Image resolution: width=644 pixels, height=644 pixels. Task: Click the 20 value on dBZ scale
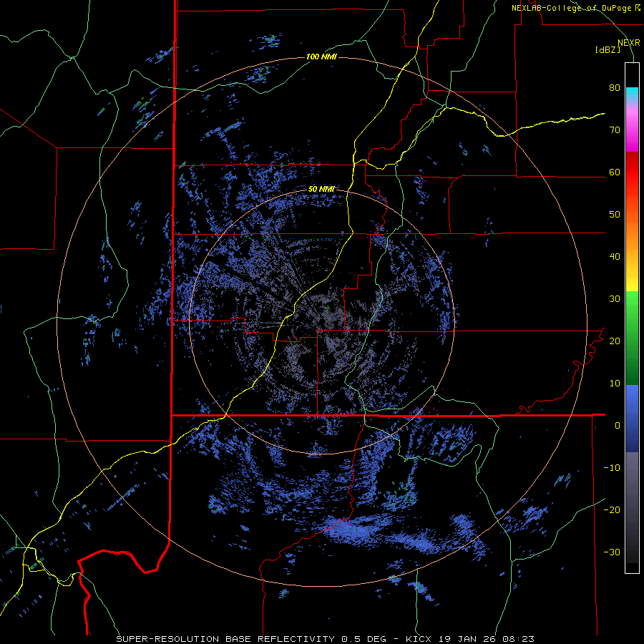point(615,341)
